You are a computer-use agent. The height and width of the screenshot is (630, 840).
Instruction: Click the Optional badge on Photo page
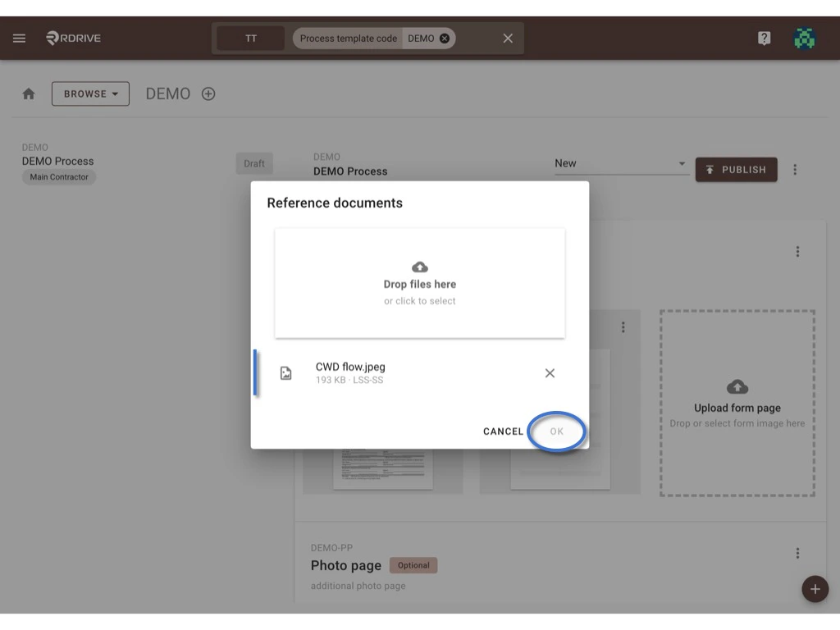[x=413, y=565]
